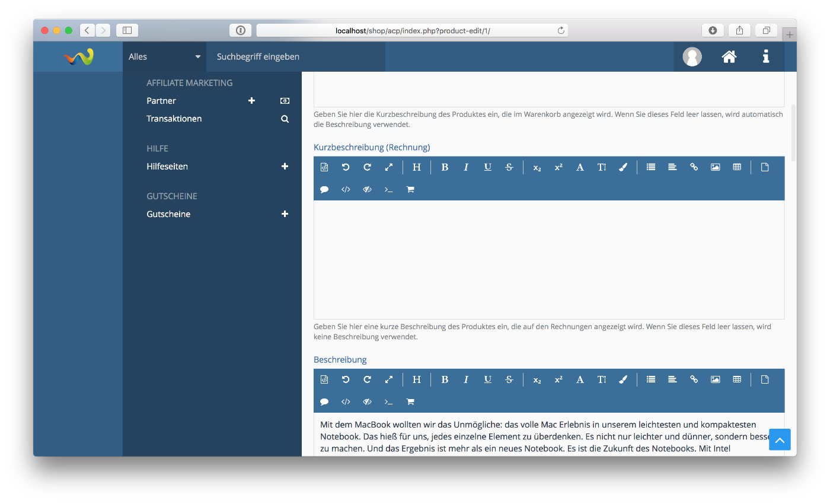Click the Suchbegriff eingeben search field

tap(295, 57)
